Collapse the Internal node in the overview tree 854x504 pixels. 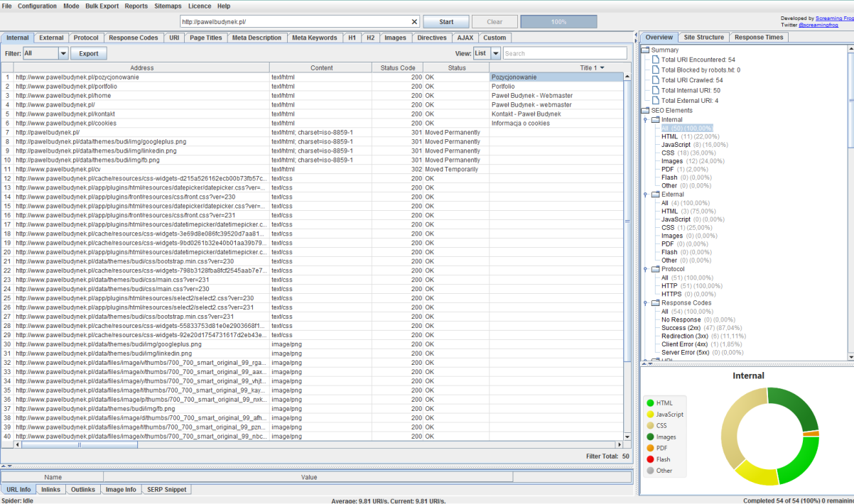pyautogui.click(x=645, y=119)
